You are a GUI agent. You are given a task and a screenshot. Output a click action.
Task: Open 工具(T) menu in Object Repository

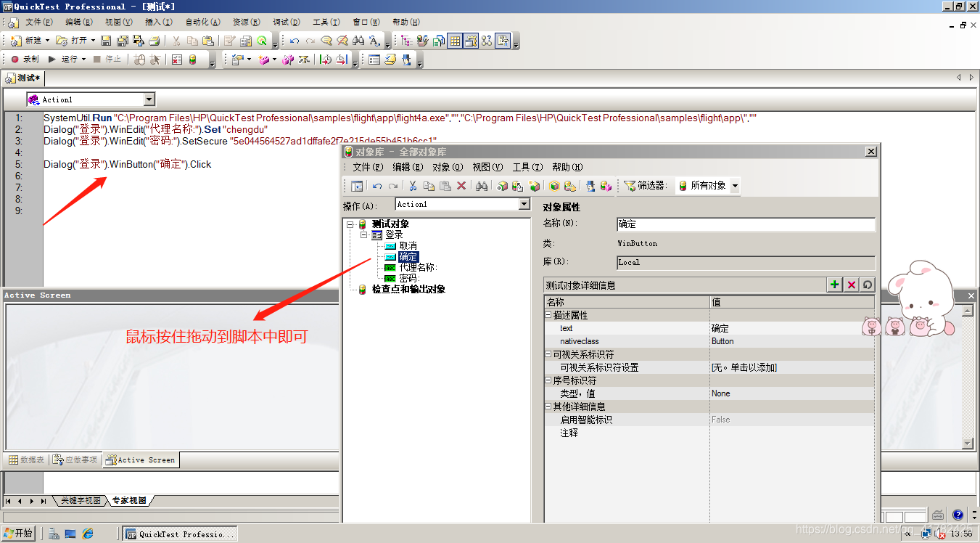tap(527, 167)
